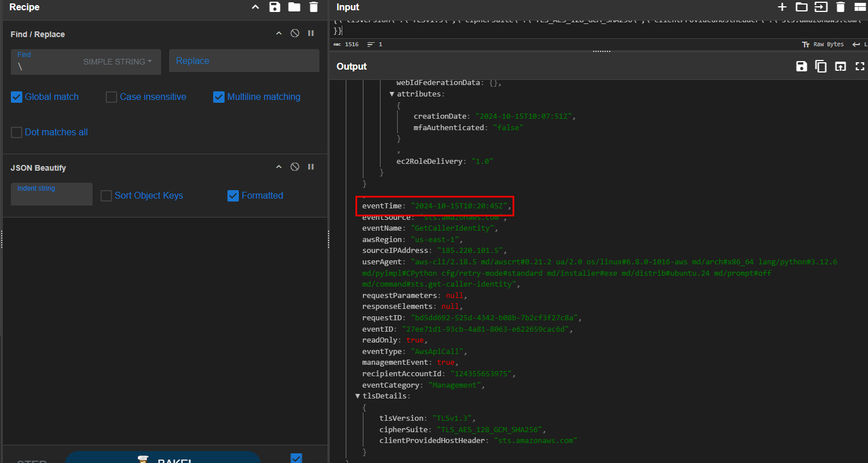Viewport: 868px width, 463px height.
Task: Set breakpoint on the JSON Beautify operation
Action: pyautogui.click(x=311, y=167)
